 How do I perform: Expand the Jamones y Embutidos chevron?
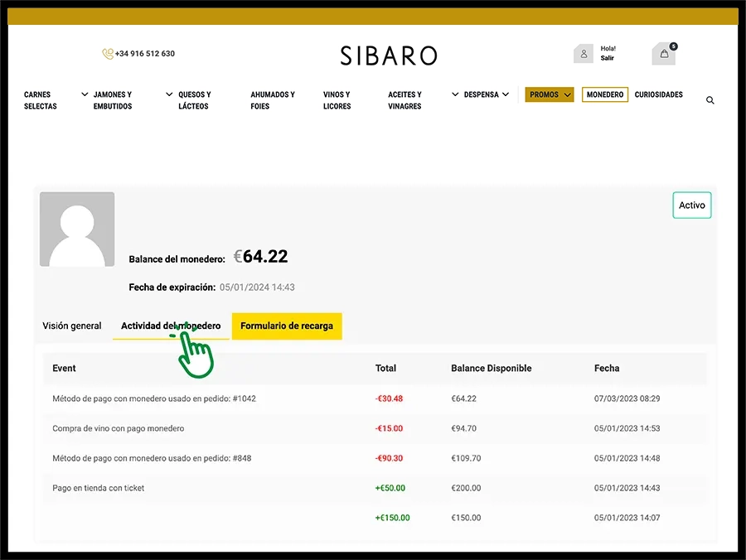(169, 94)
